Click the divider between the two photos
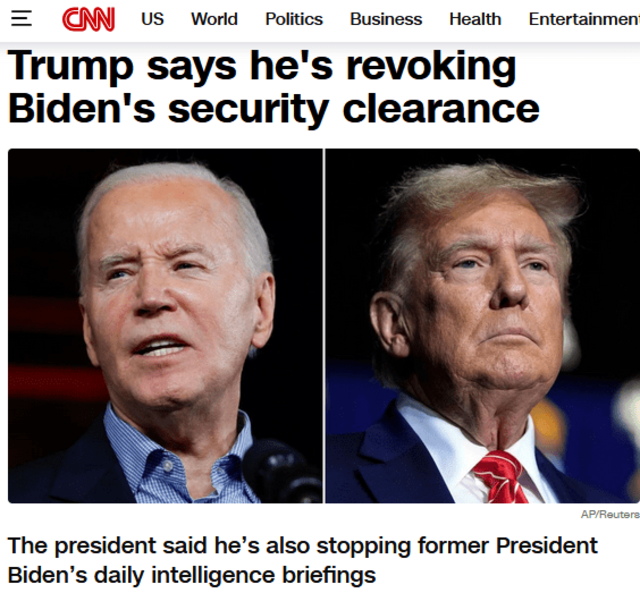Screen dimensions: 640x593 [x=324, y=326]
